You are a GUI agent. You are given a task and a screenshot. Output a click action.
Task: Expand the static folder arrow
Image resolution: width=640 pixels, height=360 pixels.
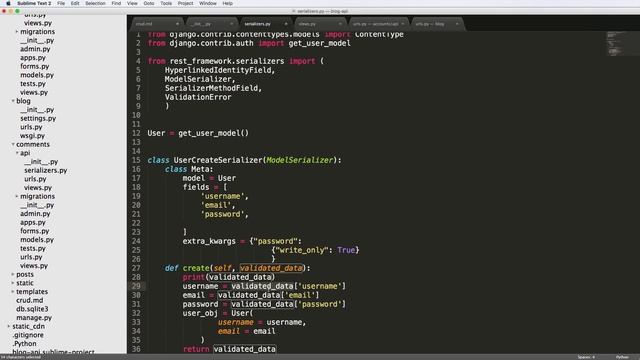(13, 283)
